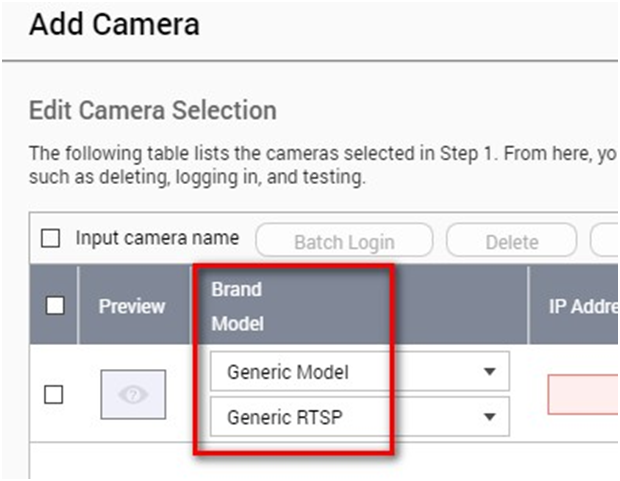The width and height of the screenshot is (620, 481).
Task: Click the Edit Camera Selection heading
Action: click(x=153, y=110)
